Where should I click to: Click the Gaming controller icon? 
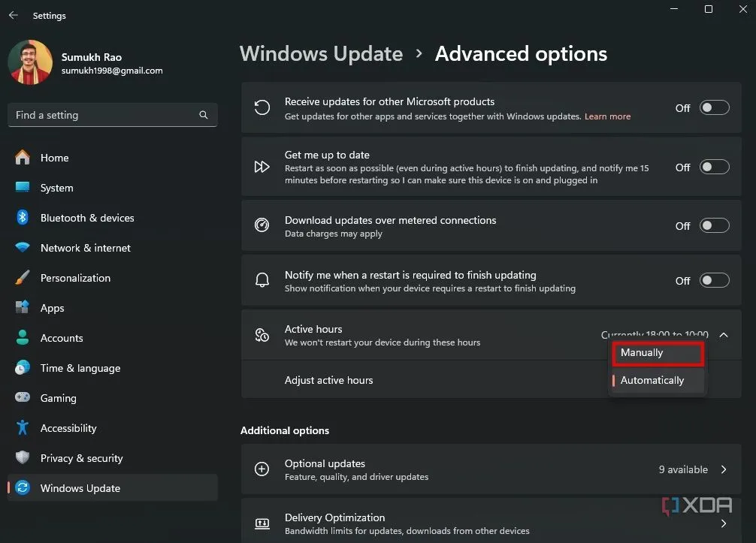click(x=23, y=397)
